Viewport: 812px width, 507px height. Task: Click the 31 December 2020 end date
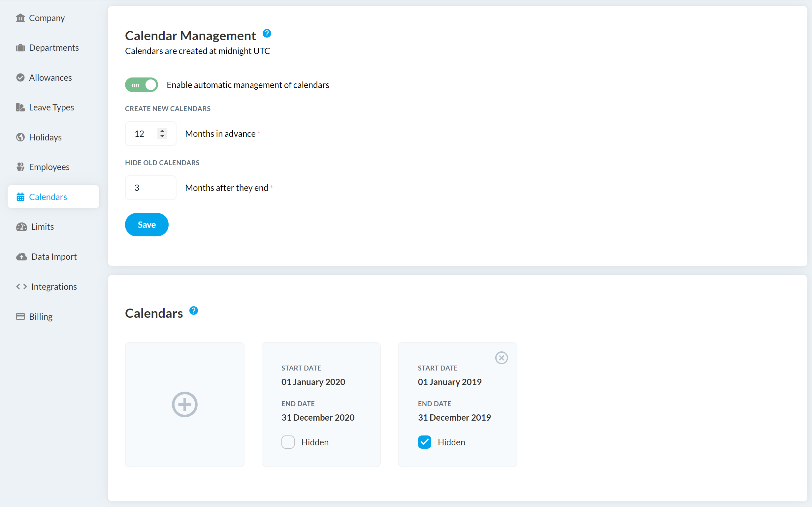click(318, 417)
